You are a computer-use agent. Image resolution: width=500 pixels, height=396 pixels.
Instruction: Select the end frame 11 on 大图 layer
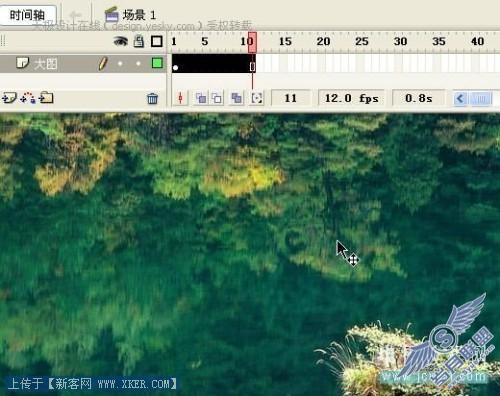pos(252,64)
